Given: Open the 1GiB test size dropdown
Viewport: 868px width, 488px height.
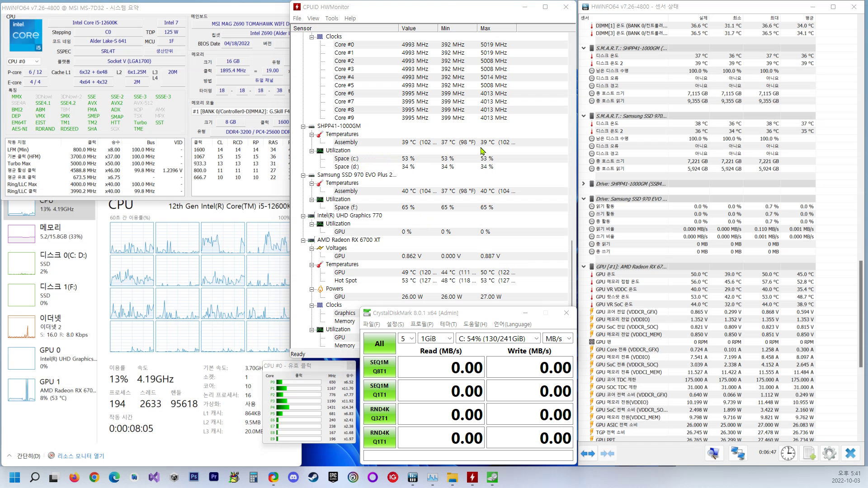Looking at the screenshot, I should 435,338.
